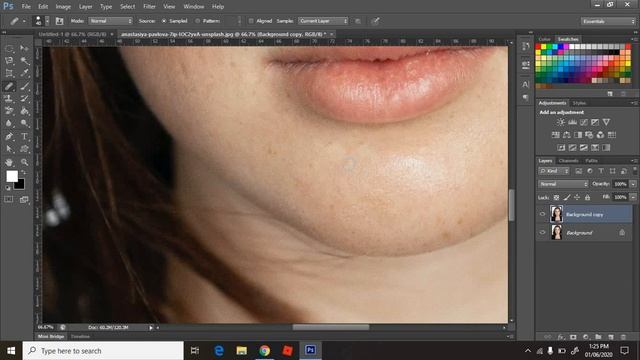
Task: Click the Delete layer trash icon
Action: [x=623, y=337]
